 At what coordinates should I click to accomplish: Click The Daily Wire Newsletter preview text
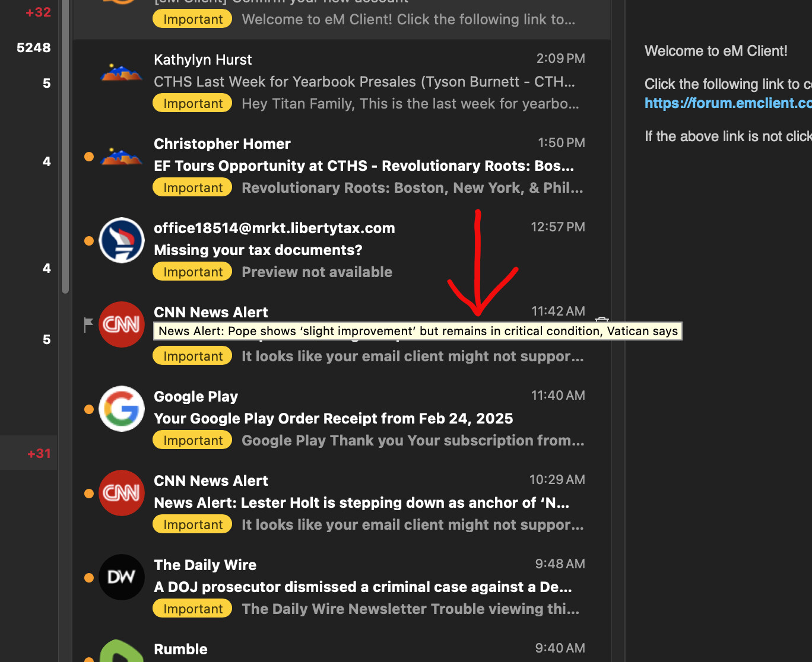coord(411,609)
